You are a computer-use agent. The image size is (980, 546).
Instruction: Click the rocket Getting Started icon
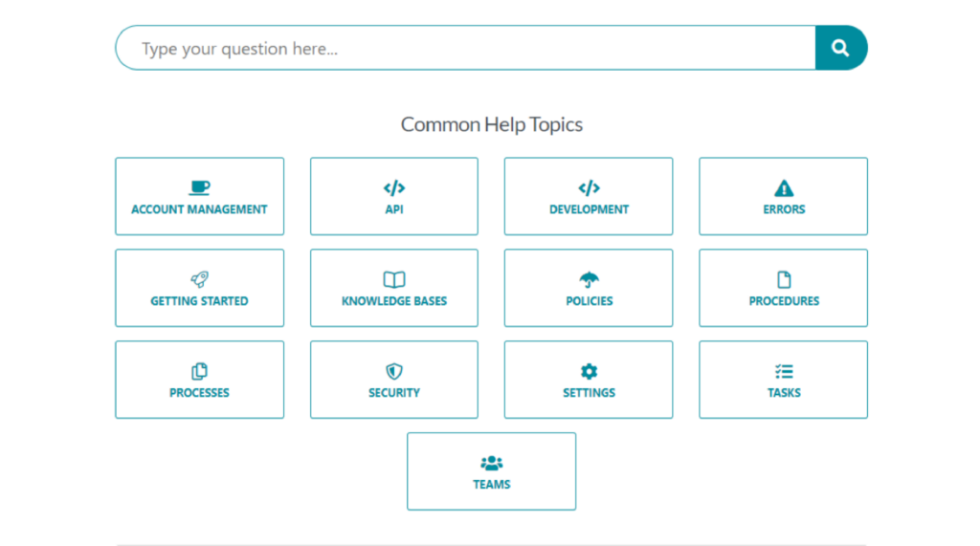(x=199, y=279)
